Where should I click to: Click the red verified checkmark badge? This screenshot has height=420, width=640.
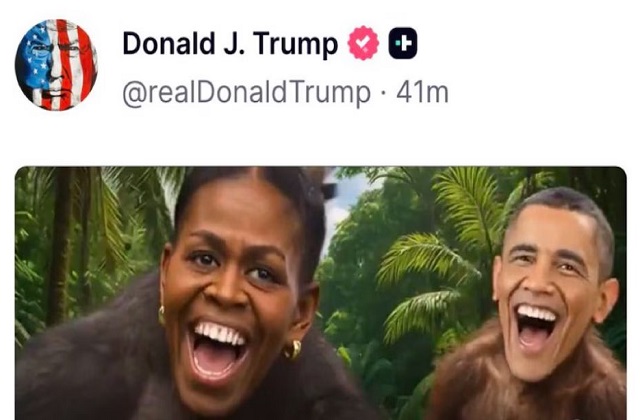point(363,43)
